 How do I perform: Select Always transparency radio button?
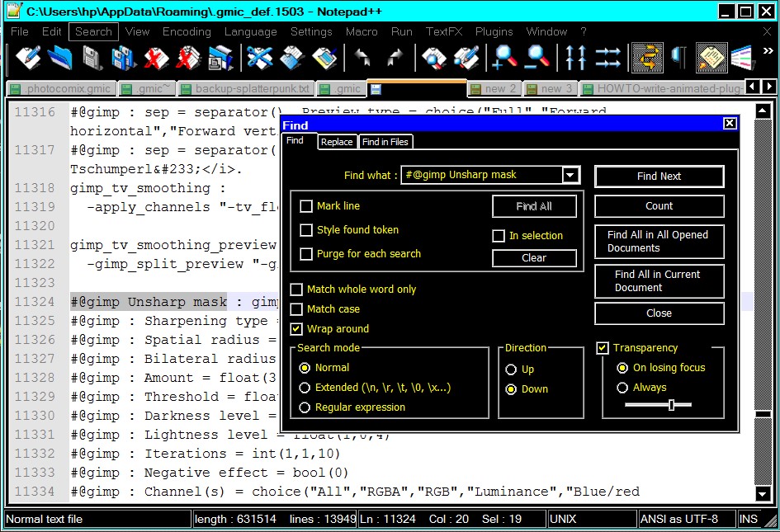click(622, 388)
